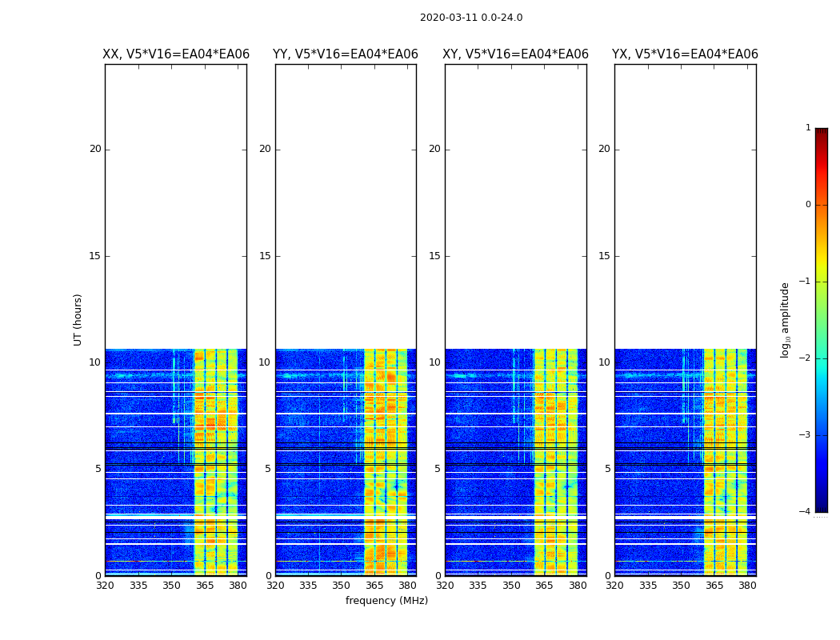The width and height of the screenshot is (840, 640).
Task: Click the XY panel title
Action: (516, 54)
